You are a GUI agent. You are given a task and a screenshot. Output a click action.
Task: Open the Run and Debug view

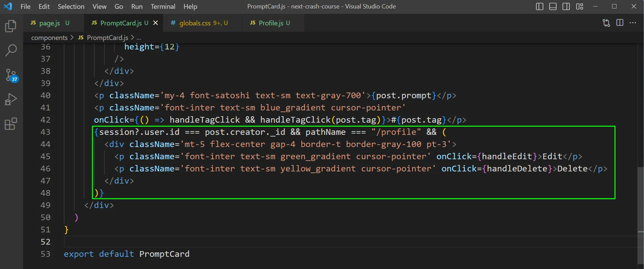pos(11,99)
